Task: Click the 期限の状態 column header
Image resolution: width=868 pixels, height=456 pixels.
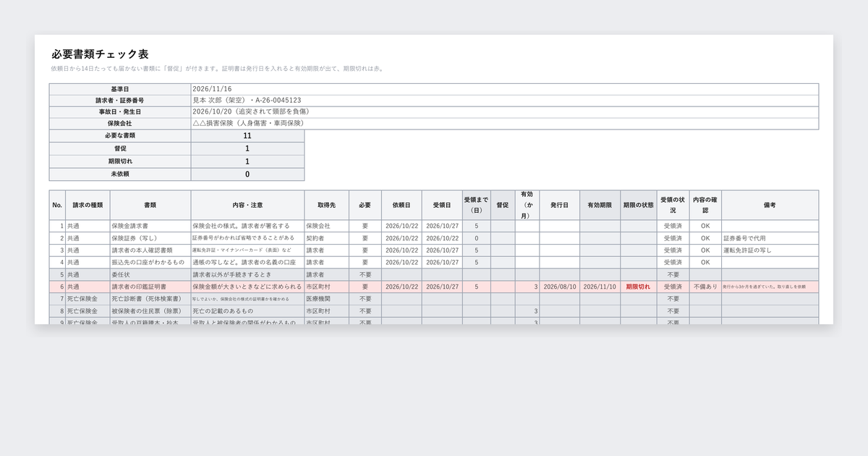Action: (638, 206)
